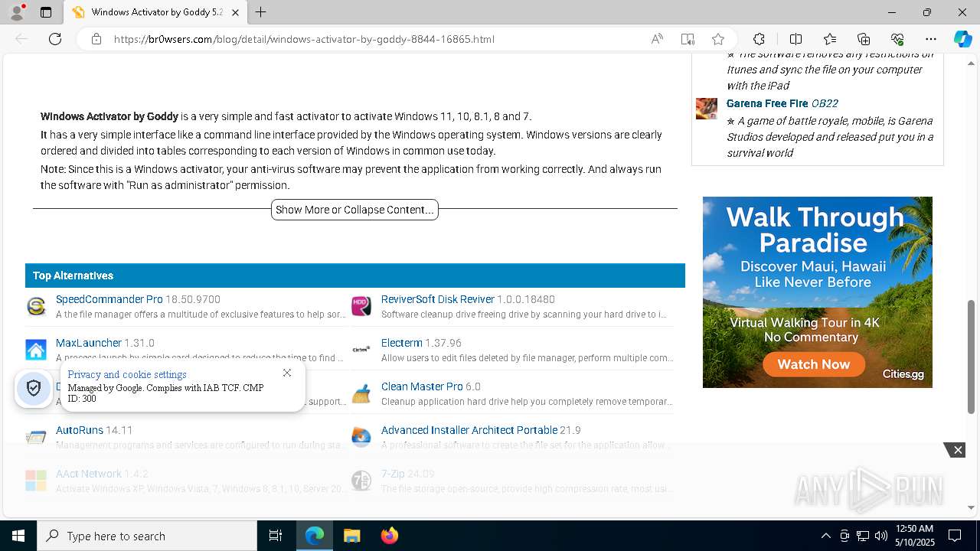Screen dimensions: 980x551
Task: Show hidden tray icons chevron
Action: click(825, 536)
